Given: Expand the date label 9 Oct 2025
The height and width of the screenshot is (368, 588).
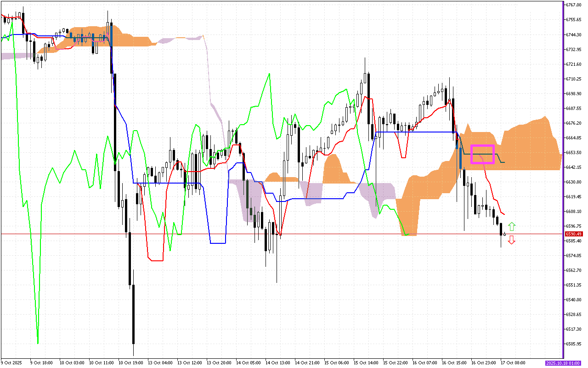Looking at the screenshot, I should (x=11, y=362).
